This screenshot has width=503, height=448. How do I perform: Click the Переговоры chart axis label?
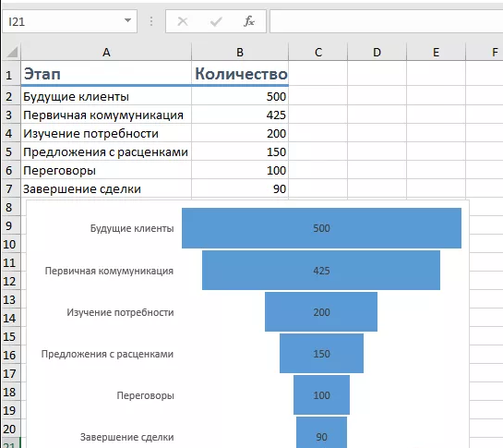click(145, 395)
